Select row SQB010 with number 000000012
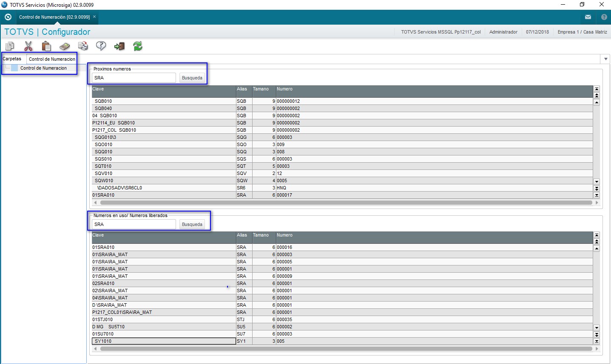Screen dimensions: 611x364 (342, 101)
